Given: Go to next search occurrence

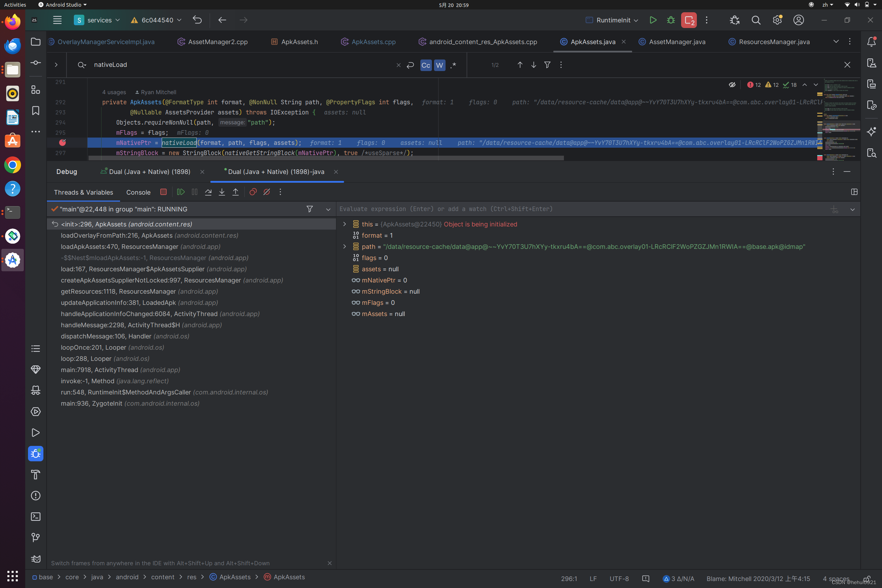Looking at the screenshot, I should coord(534,65).
